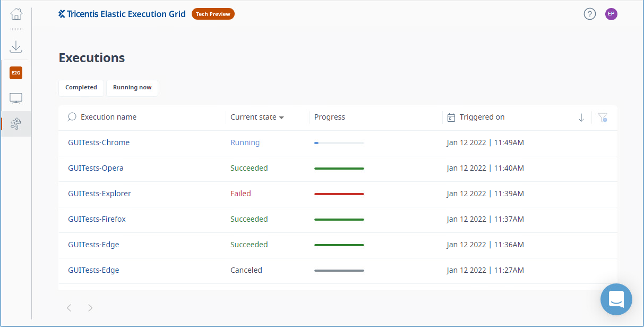
Task: Click the Download icon in sidebar
Action: [x=16, y=47]
